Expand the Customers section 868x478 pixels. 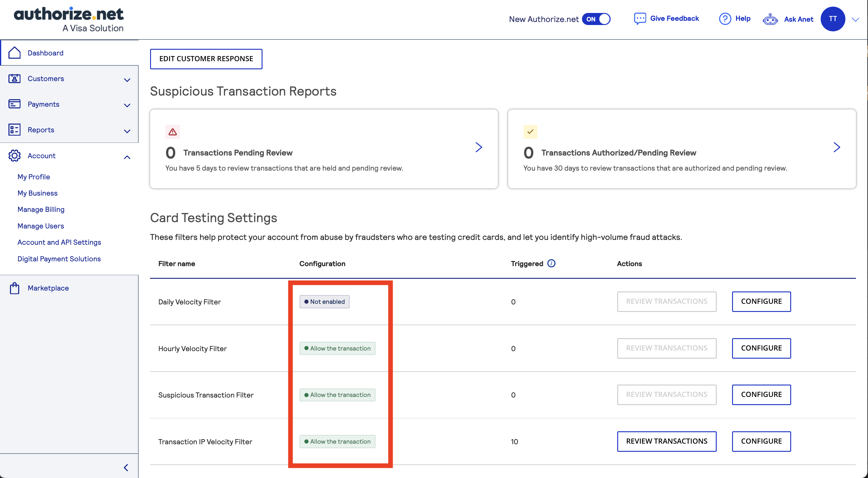coord(127,80)
